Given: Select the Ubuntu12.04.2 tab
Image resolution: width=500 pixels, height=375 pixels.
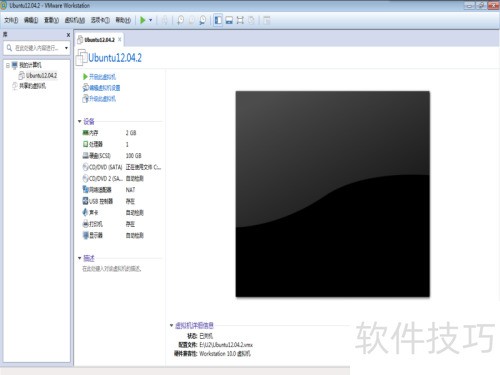Looking at the screenshot, I should (x=99, y=40).
